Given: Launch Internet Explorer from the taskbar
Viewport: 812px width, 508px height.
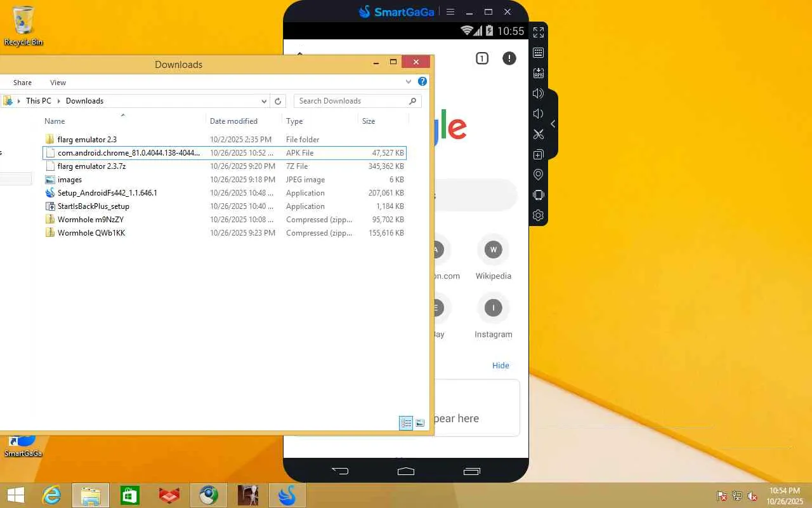Looking at the screenshot, I should (51, 495).
